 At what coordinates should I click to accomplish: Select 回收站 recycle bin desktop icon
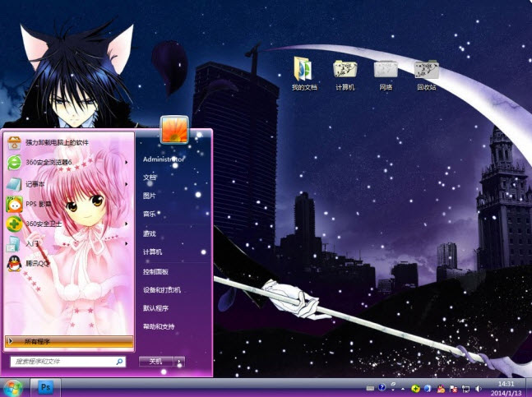[427, 75]
